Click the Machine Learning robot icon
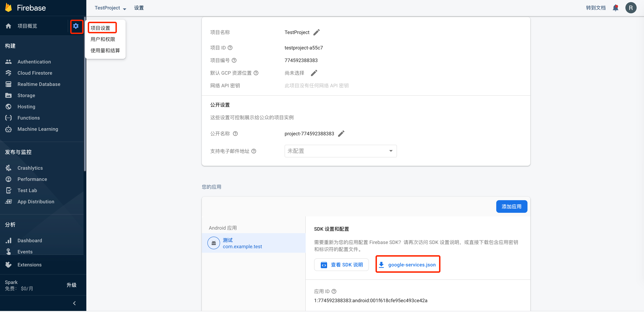This screenshot has width=644, height=312. click(x=8, y=129)
